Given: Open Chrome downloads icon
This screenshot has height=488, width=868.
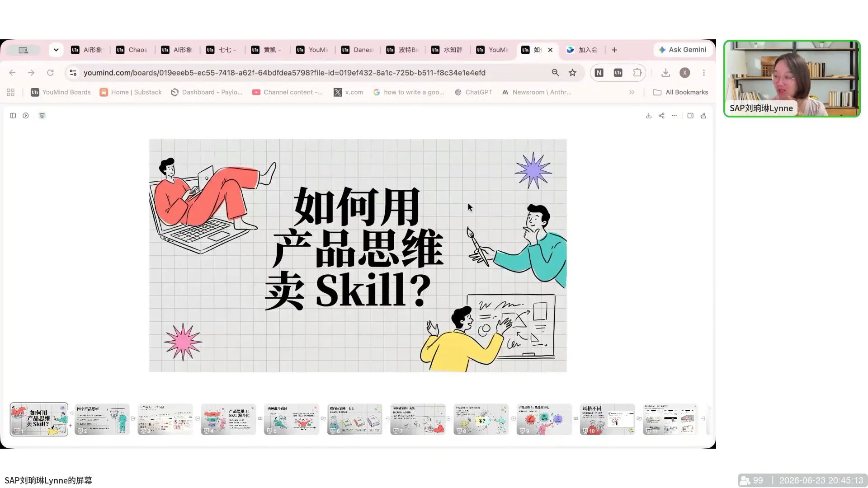Looking at the screenshot, I should pyautogui.click(x=665, y=73).
